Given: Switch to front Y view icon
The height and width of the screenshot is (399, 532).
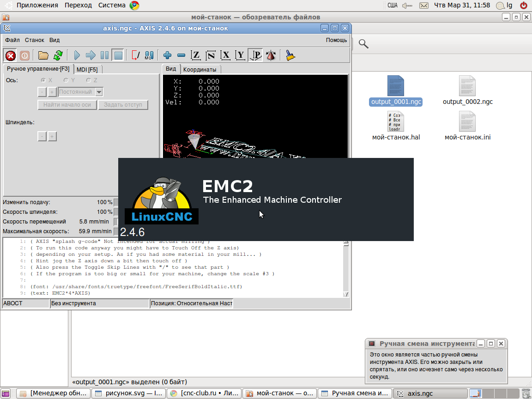Looking at the screenshot, I should click(240, 55).
